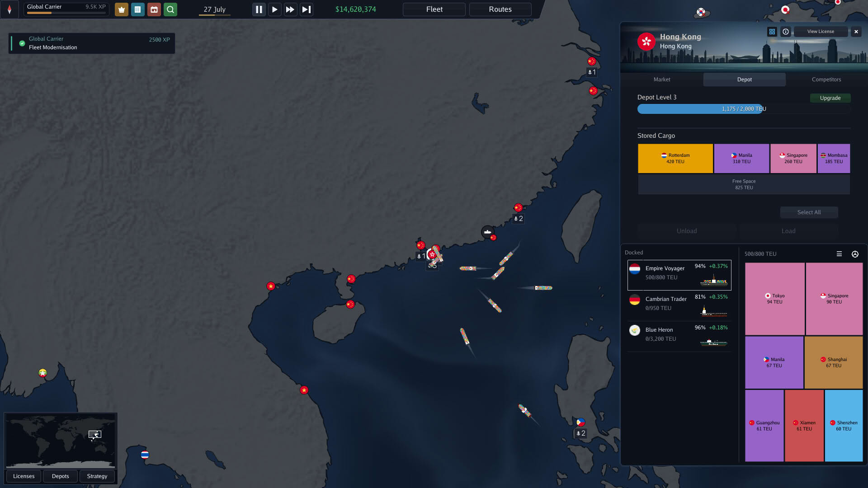Image resolution: width=868 pixels, height=488 pixels.
Task: Select docked ship Empire Voyager
Action: tap(679, 275)
